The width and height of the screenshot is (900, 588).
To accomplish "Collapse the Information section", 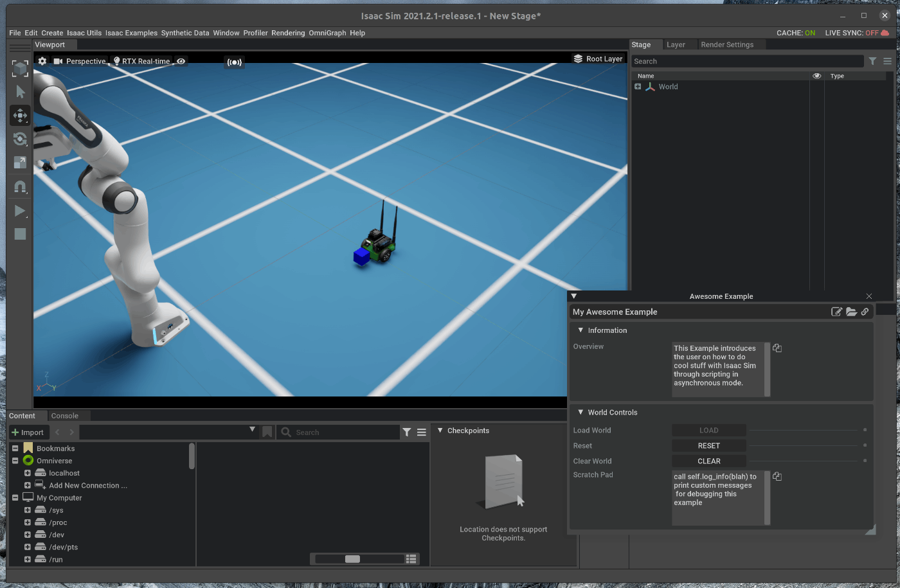I will [580, 330].
